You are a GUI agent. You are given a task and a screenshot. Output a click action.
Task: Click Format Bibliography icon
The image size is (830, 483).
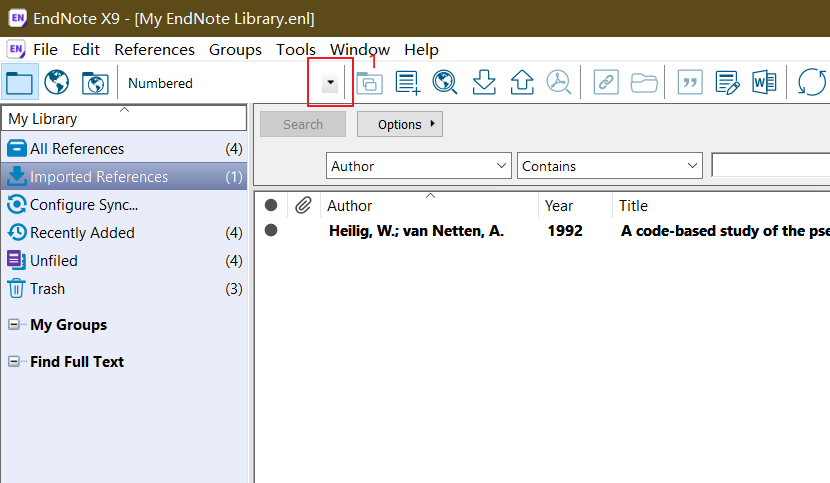(x=727, y=83)
